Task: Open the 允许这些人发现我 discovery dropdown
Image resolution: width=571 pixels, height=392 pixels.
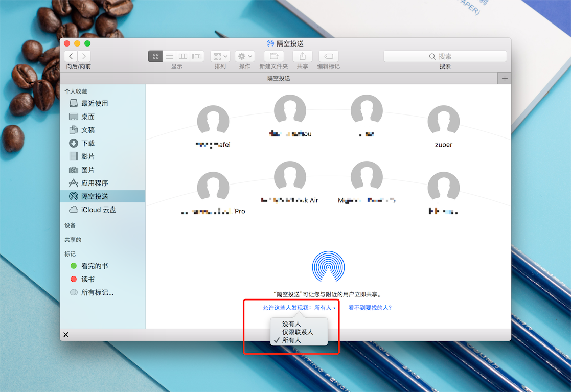Action: pyautogui.click(x=300, y=308)
